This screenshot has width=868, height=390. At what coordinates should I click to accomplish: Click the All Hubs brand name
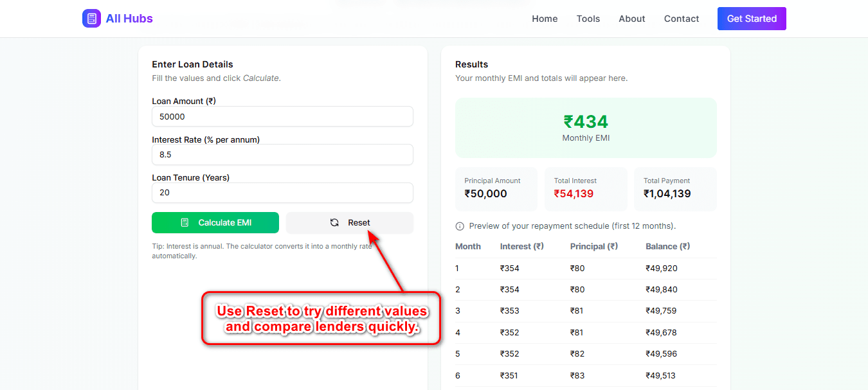click(129, 19)
